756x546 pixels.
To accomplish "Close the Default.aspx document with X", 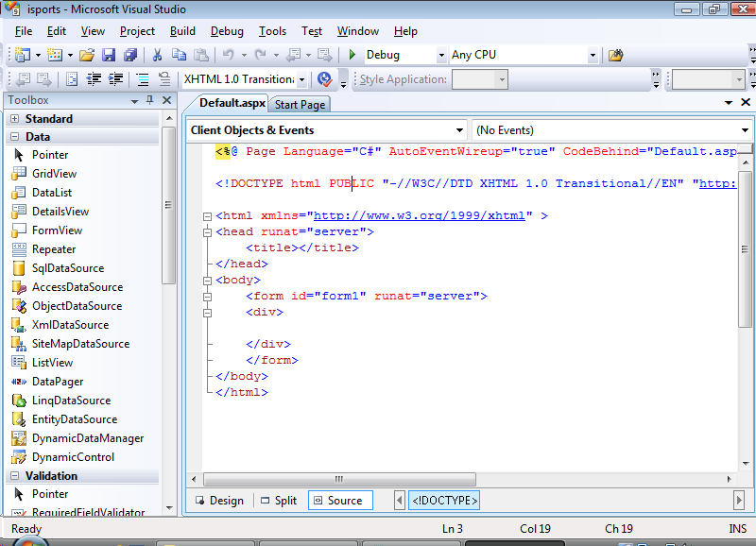I will 746,102.
